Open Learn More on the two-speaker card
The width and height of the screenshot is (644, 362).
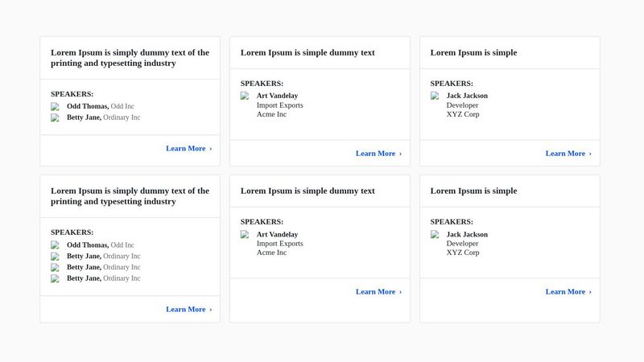tap(188, 149)
